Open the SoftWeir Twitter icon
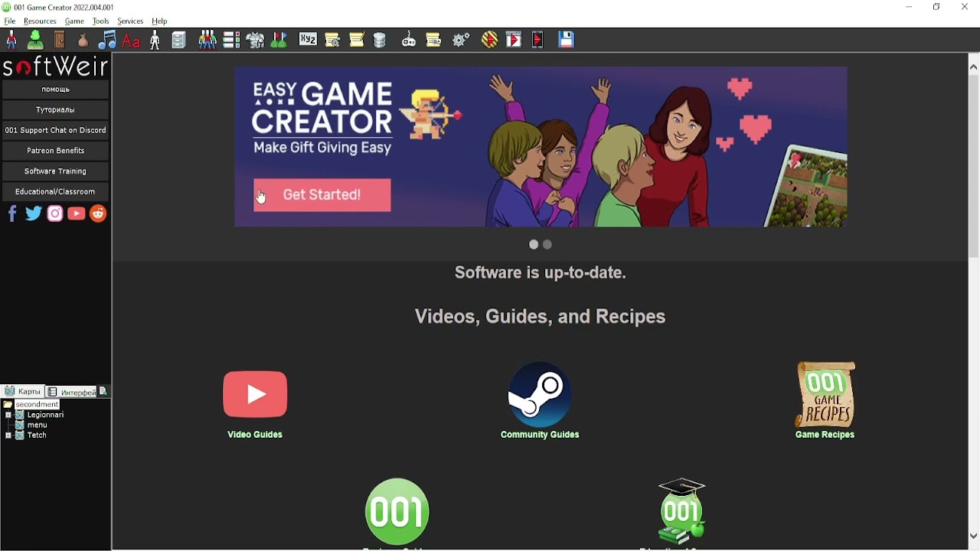The width and height of the screenshot is (980, 551). point(34,214)
